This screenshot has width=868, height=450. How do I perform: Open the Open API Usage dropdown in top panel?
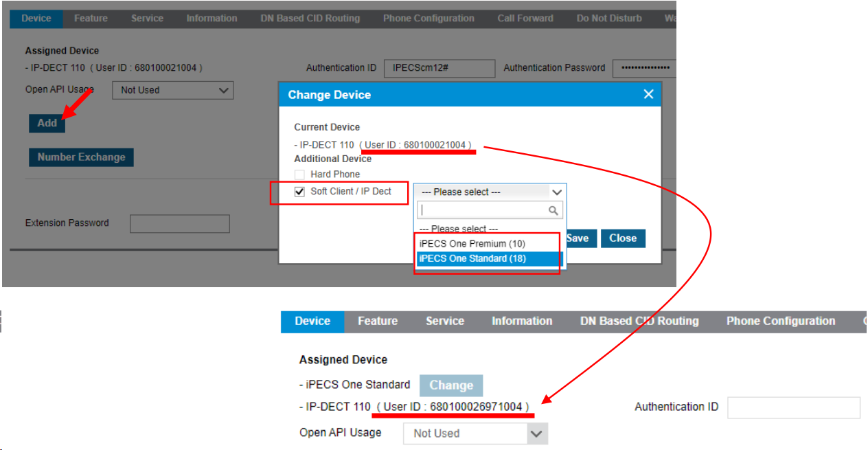tap(172, 90)
